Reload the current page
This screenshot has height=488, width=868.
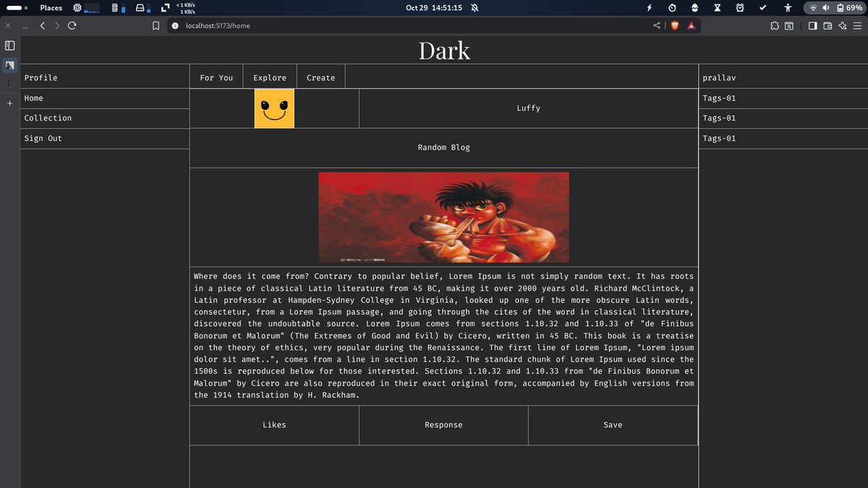pos(72,25)
